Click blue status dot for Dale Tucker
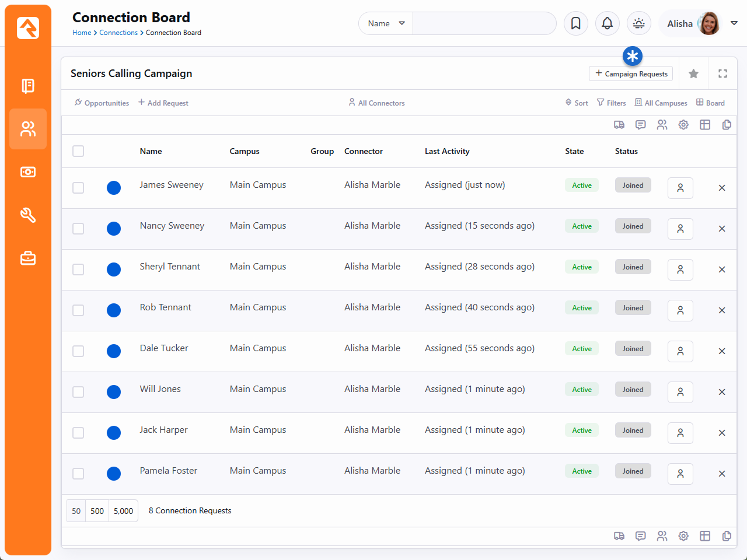The image size is (747, 560). [x=114, y=351]
